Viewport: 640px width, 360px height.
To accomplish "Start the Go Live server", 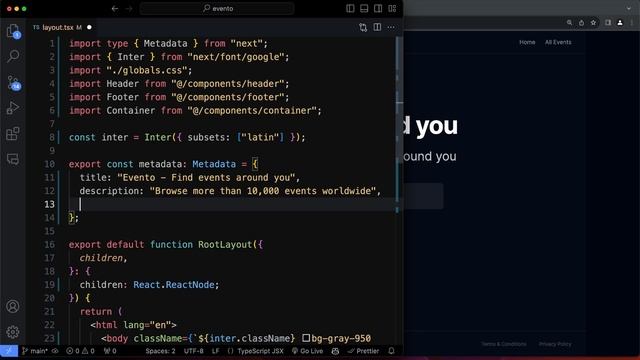I will tap(307, 351).
